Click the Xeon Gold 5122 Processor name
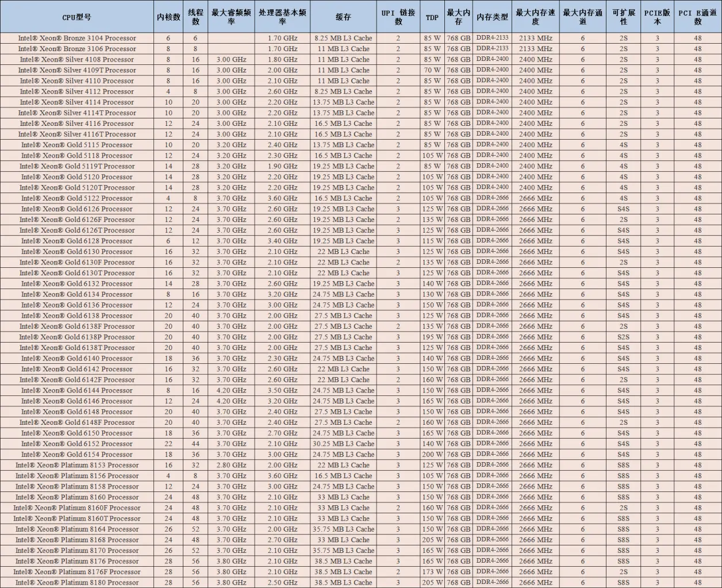Viewport: 722px width, 588px height. tap(77, 198)
